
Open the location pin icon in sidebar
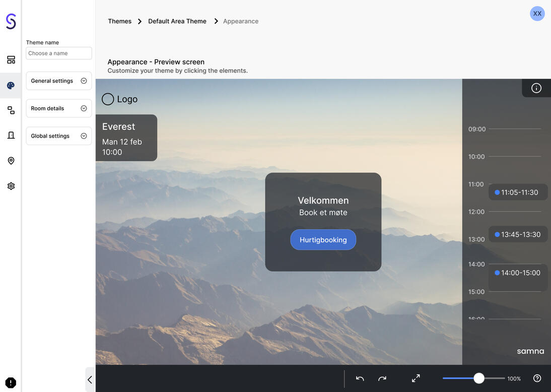point(11,161)
